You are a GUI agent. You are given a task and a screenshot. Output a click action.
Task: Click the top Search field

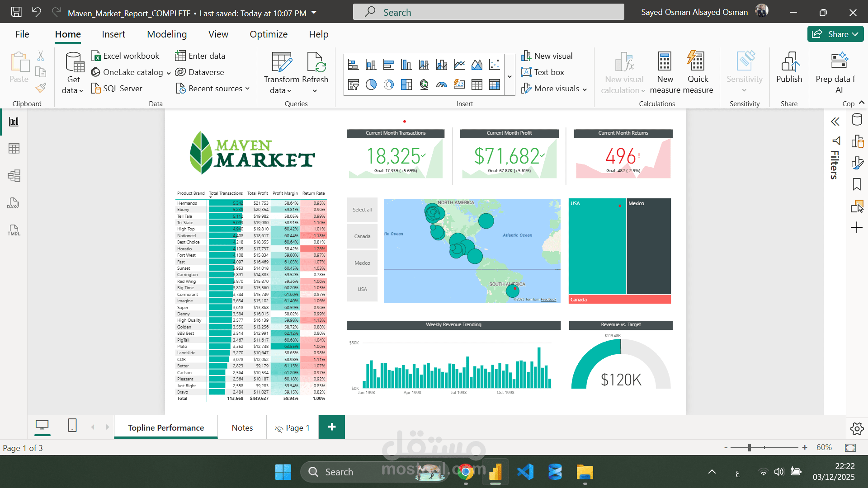pyautogui.click(x=488, y=12)
